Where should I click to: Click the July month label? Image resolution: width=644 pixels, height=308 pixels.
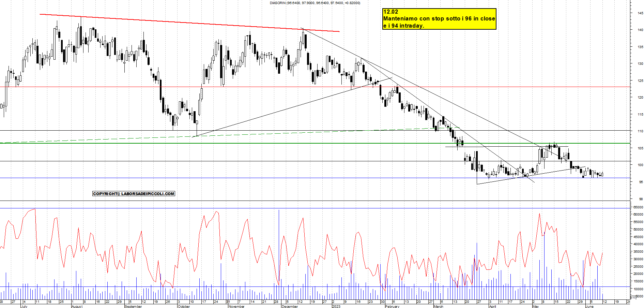point(24,306)
